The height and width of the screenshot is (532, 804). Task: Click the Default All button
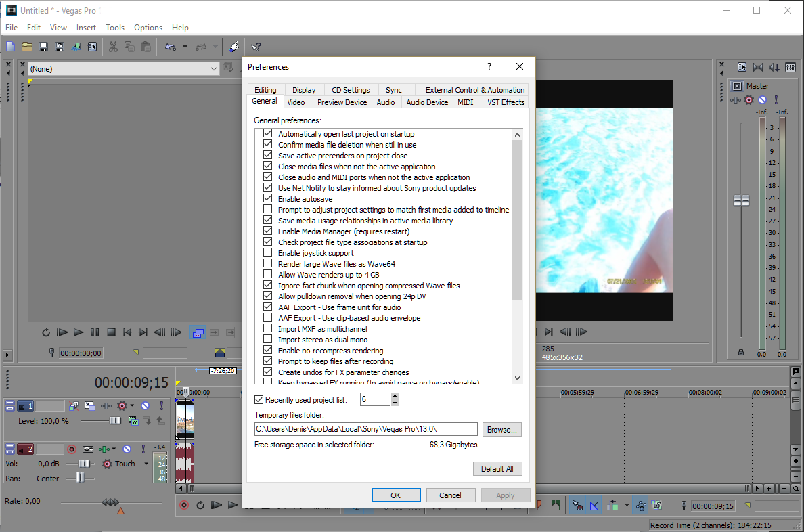point(497,469)
